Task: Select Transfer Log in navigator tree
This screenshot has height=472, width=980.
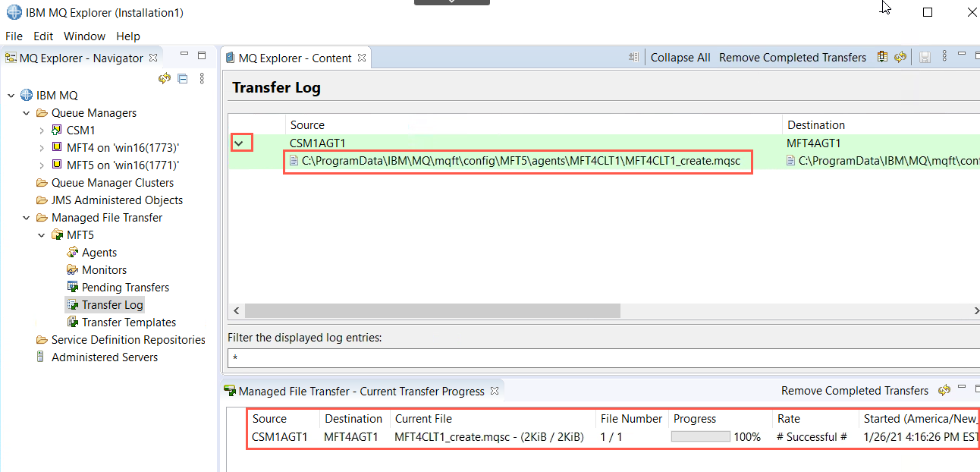Action: (x=112, y=305)
